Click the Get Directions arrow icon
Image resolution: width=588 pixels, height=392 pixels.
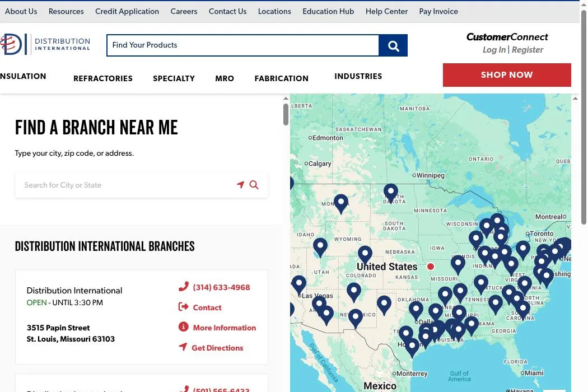coord(183,347)
